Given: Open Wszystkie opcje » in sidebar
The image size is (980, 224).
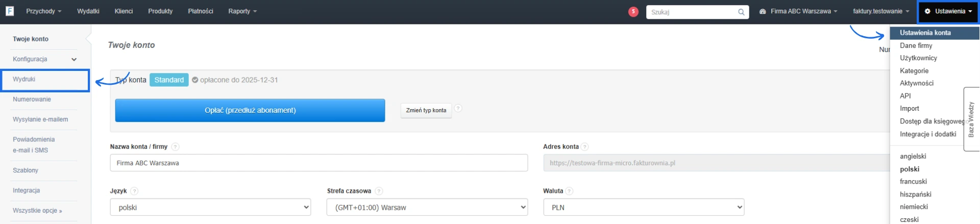Looking at the screenshot, I should click(x=37, y=211).
